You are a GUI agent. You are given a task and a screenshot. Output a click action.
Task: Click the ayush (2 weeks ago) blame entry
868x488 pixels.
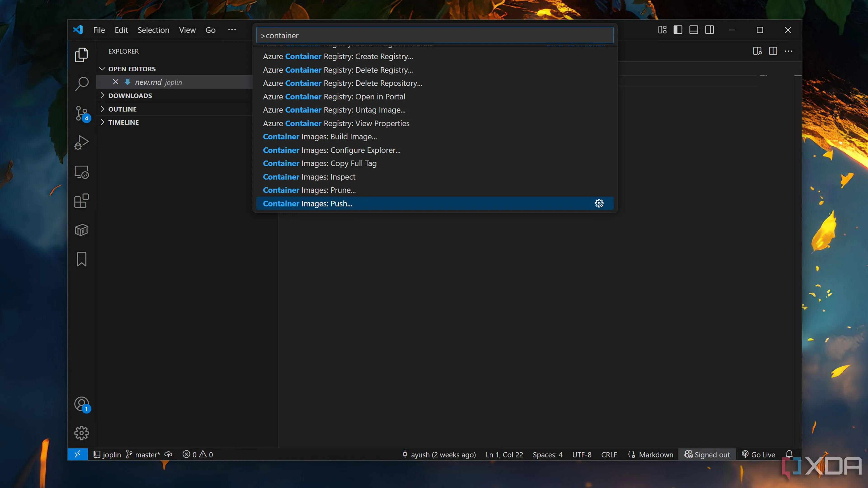439,454
